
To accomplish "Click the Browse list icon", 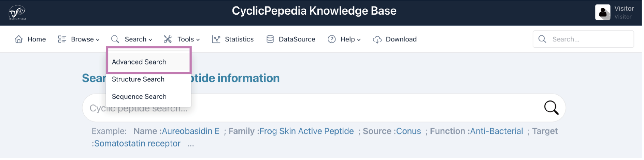I will click(62, 39).
